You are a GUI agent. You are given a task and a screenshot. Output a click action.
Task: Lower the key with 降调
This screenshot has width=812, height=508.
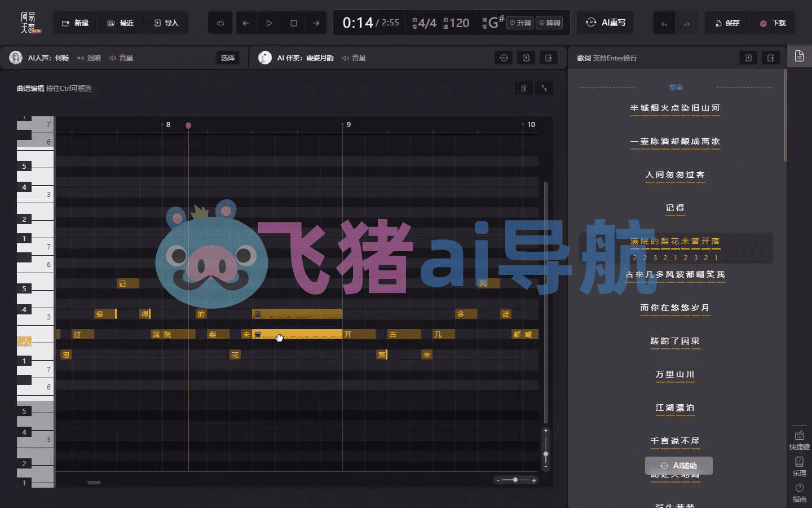coord(549,23)
